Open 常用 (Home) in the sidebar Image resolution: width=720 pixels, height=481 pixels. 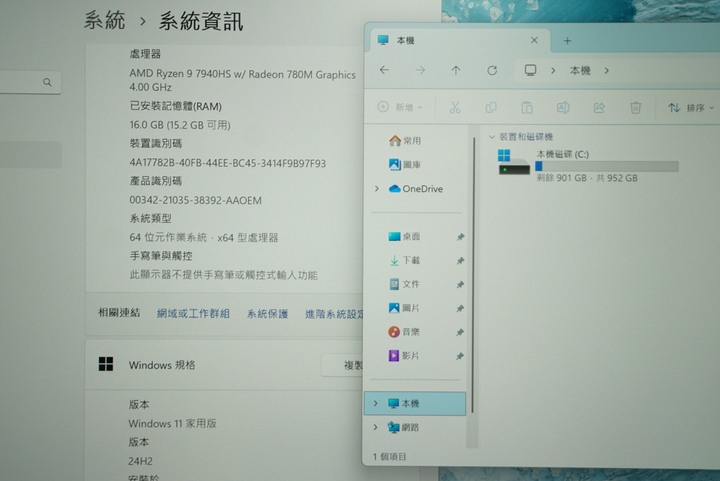405,140
